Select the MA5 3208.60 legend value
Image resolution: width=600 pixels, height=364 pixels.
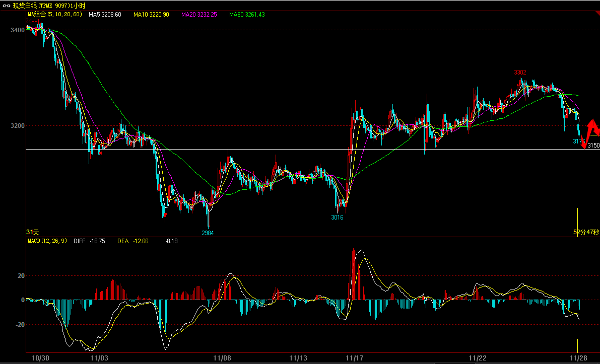[x=105, y=15]
